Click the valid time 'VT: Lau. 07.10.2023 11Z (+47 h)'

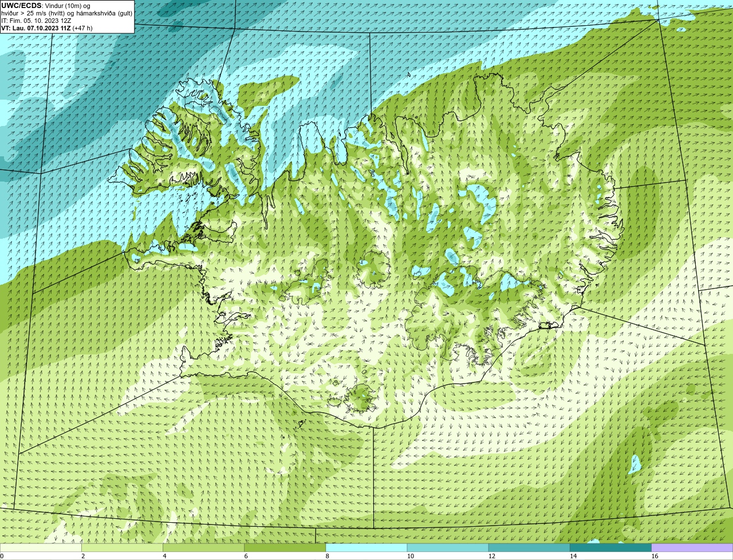(x=47, y=28)
